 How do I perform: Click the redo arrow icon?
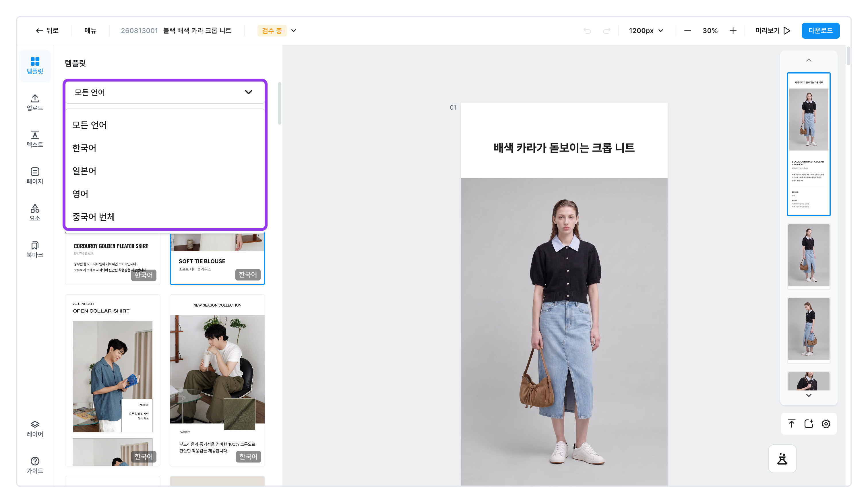point(607,31)
